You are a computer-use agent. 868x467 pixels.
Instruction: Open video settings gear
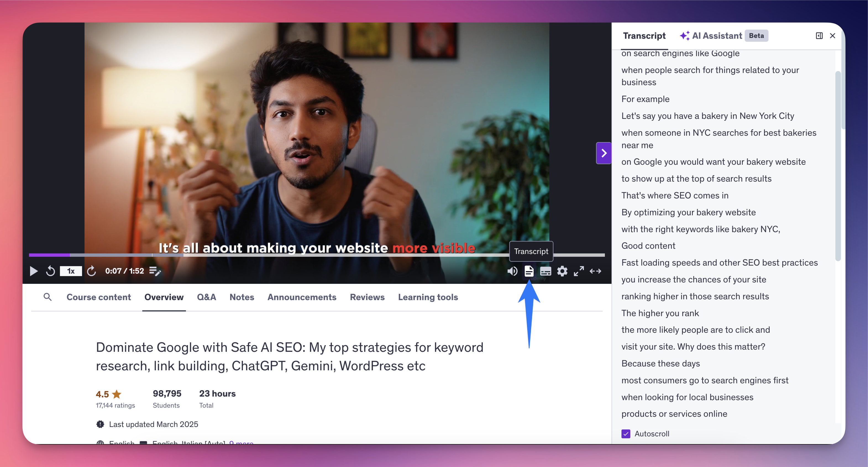562,271
